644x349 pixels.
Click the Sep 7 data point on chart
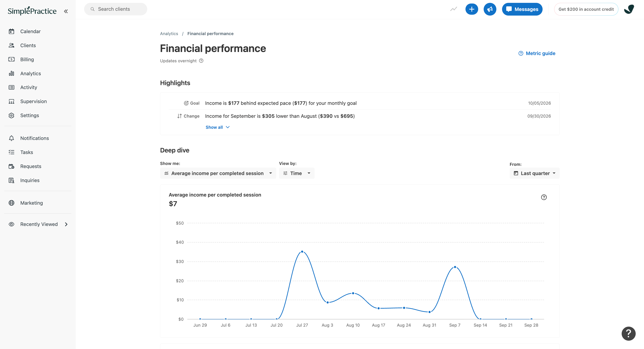click(x=455, y=267)
